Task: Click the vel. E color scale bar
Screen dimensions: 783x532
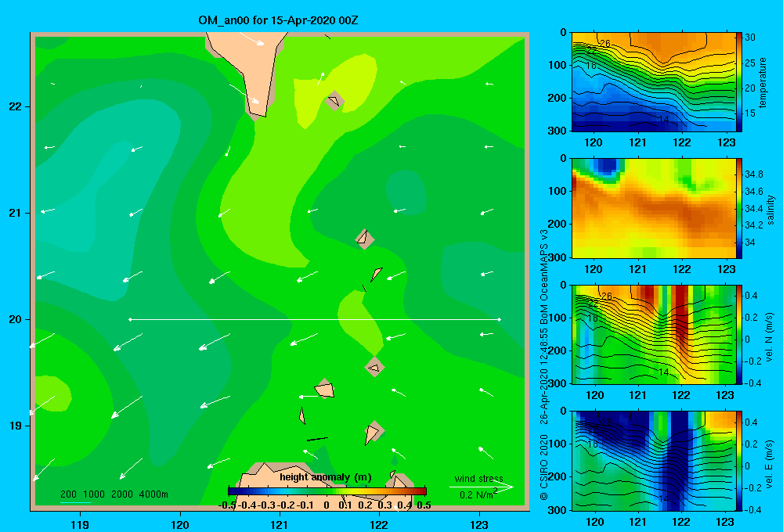Action: click(x=739, y=461)
